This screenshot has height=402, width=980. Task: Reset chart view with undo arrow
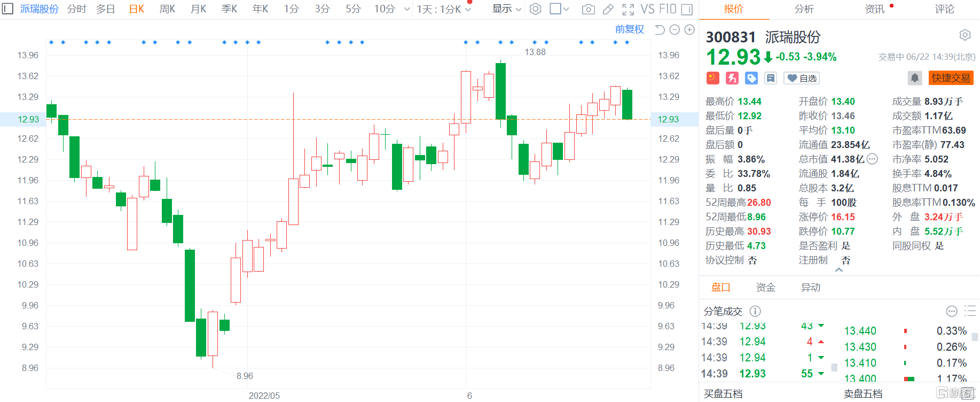[x=660, y=30]
